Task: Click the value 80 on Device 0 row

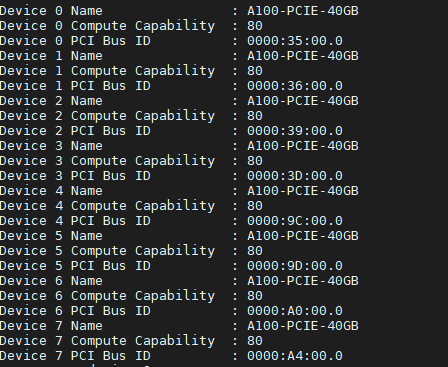Action: (255, 26)
